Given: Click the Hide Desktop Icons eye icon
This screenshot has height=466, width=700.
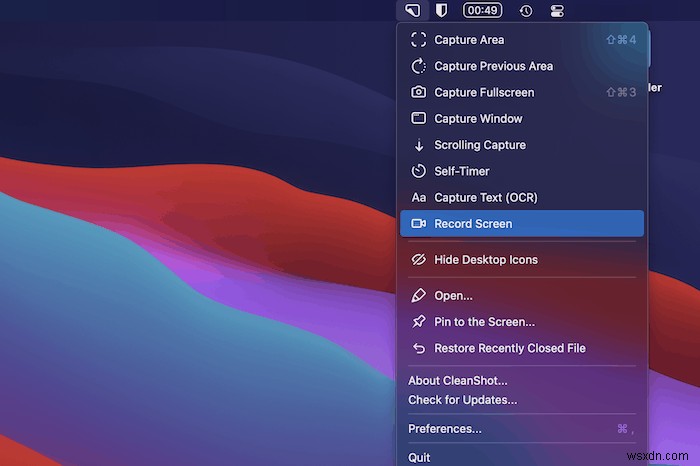Looking at the screenshot, I should 418,259.
